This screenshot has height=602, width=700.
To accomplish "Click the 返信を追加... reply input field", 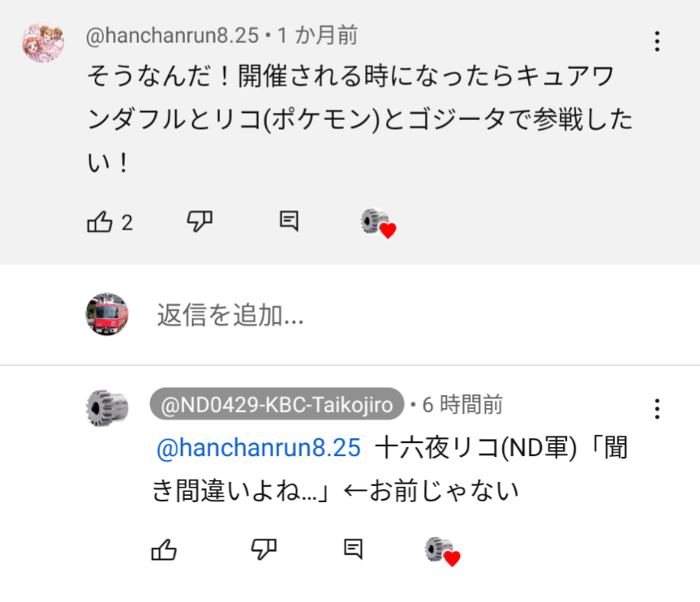I will pyautogui.click(x=230, y=316).
